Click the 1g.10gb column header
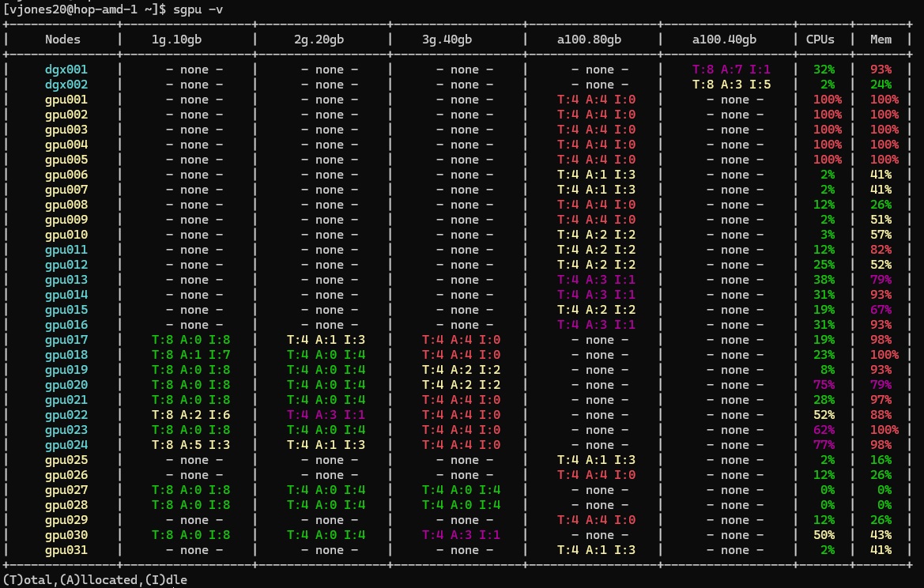This screenshot has height=588, width=924. pos(177,40)
